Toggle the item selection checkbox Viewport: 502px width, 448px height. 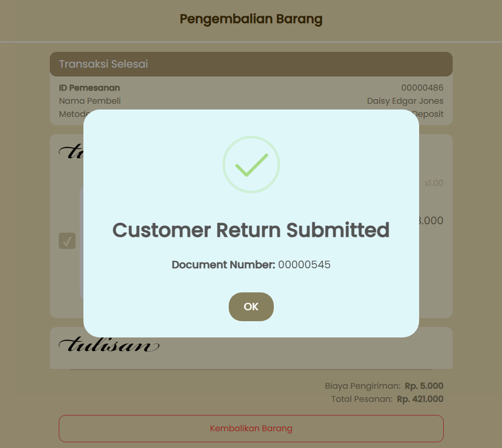click(x=67, y=241)
